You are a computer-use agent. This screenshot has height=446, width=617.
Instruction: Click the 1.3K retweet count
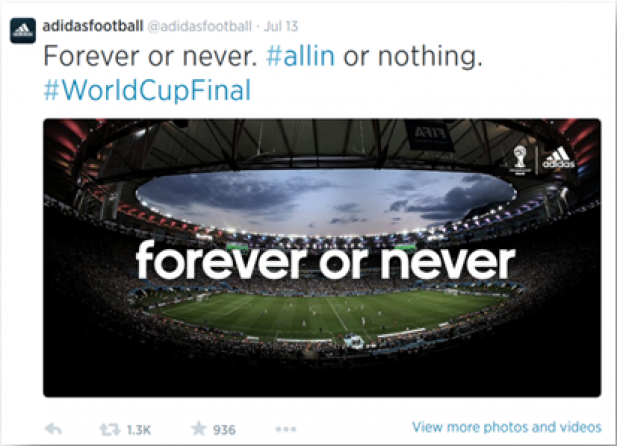tap(139, 430)
